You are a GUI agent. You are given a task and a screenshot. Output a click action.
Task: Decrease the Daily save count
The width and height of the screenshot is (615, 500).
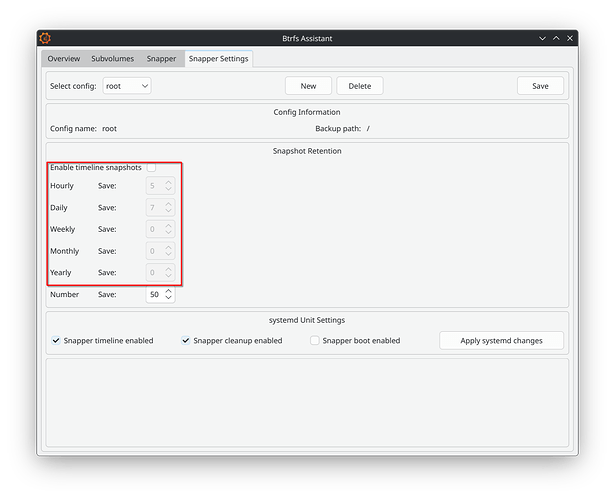(x=169, y=211)
